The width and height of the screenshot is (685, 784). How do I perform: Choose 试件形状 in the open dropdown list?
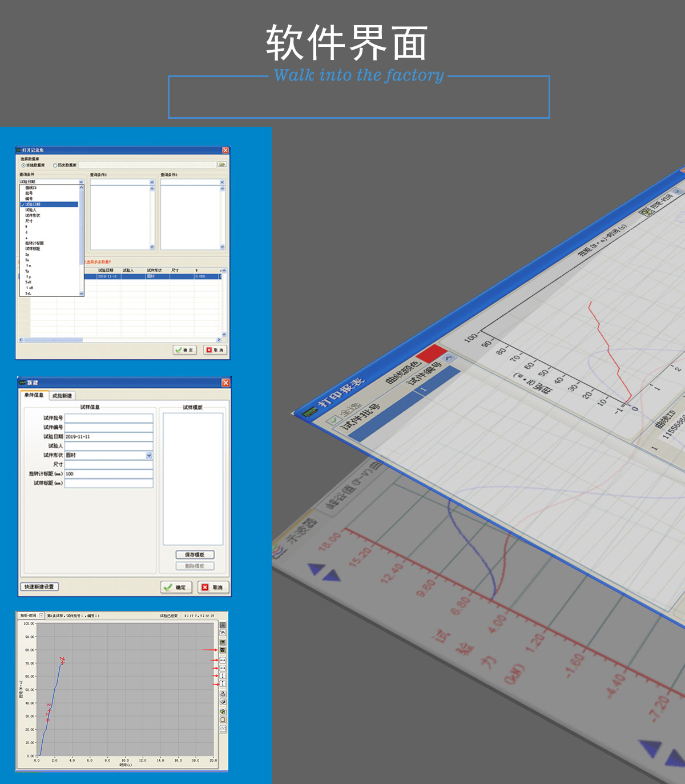click(x=33, y=215)
